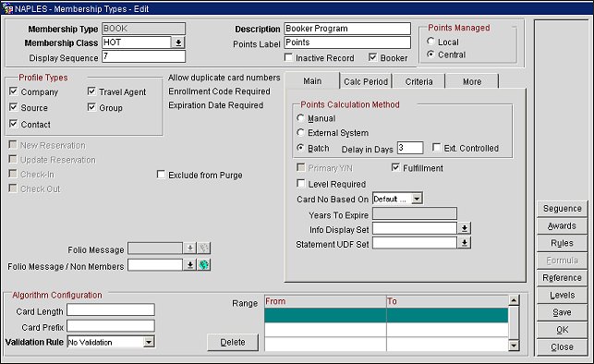This screenshot has width=594, height=364.
Task: Choose External System calculation method
Action: click(x=301, y=132)
